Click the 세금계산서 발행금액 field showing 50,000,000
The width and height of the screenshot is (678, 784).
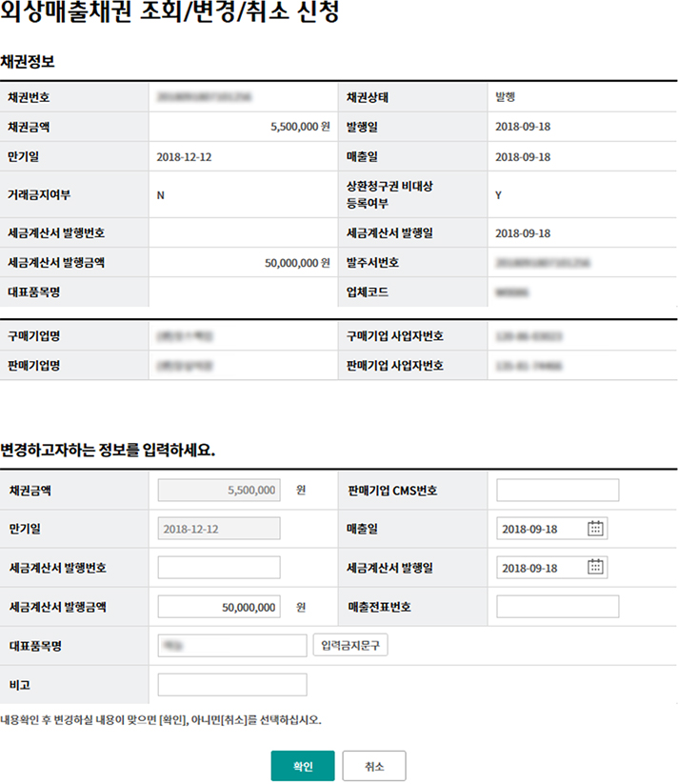point(219,607)
